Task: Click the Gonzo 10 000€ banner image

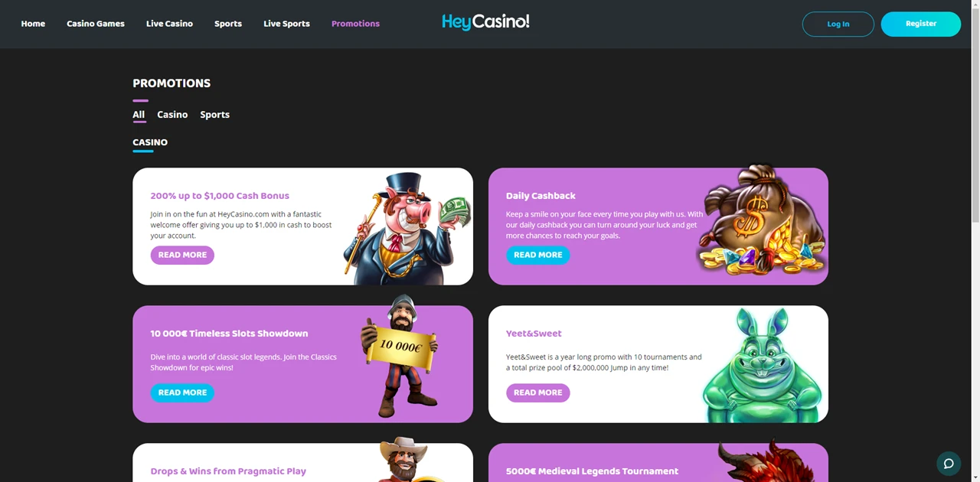Action: click(x=399, y=357)
